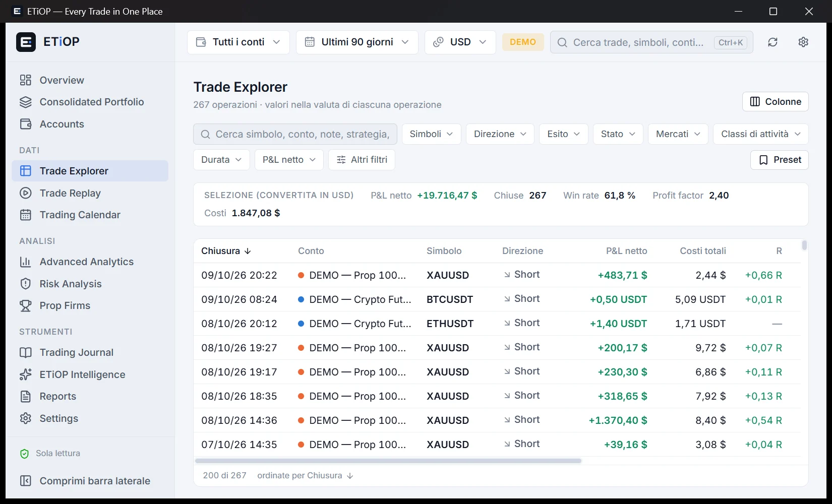Click the Accounts wallet icon
832x504 pixels.
(26, 124)
